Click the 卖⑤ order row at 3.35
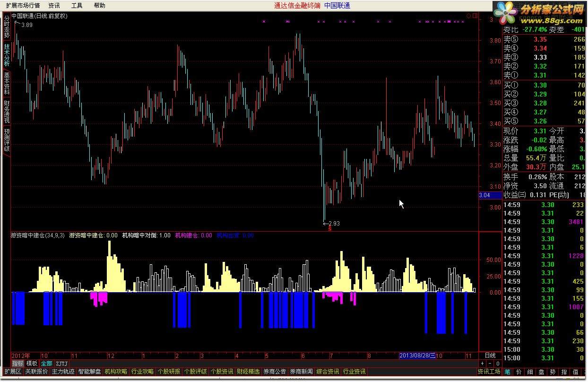Viewport: 588px width, 382px height. [x=544, y=39]
